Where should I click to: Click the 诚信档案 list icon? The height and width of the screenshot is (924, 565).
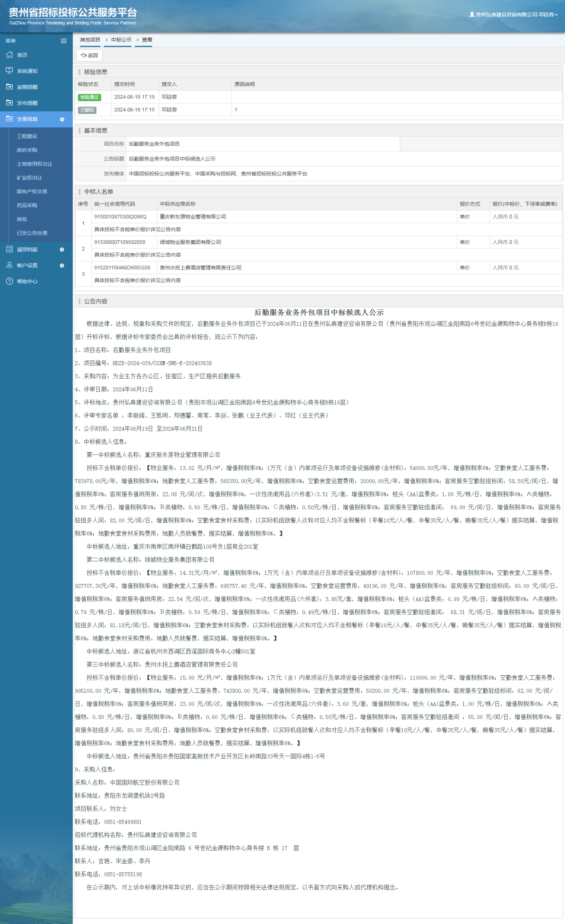[x=9, y=249]
